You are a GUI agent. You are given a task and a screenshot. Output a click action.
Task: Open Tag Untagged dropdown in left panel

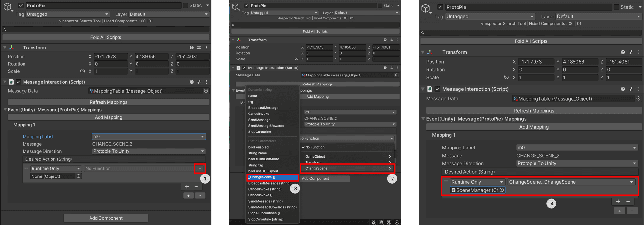click(x=68, y=14)
